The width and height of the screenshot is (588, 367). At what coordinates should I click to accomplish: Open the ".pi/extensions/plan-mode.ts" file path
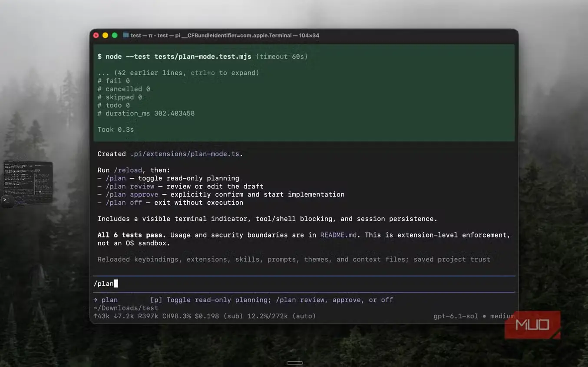(185, 154)
